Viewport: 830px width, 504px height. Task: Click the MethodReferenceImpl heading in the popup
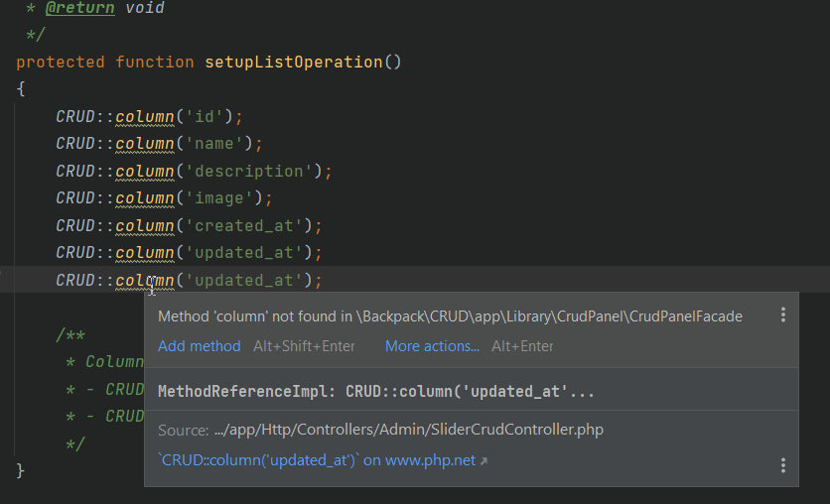(x=376, y=391)
